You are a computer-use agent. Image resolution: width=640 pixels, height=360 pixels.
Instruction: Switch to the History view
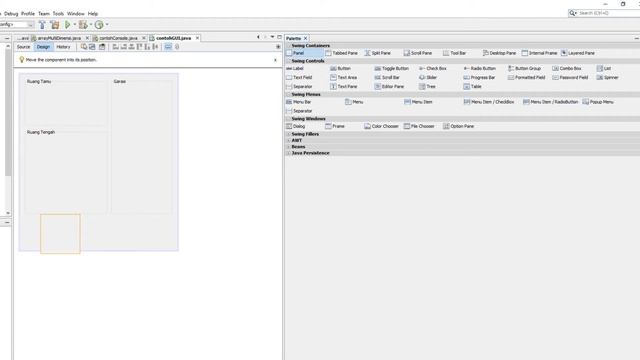tap(63, 47)
